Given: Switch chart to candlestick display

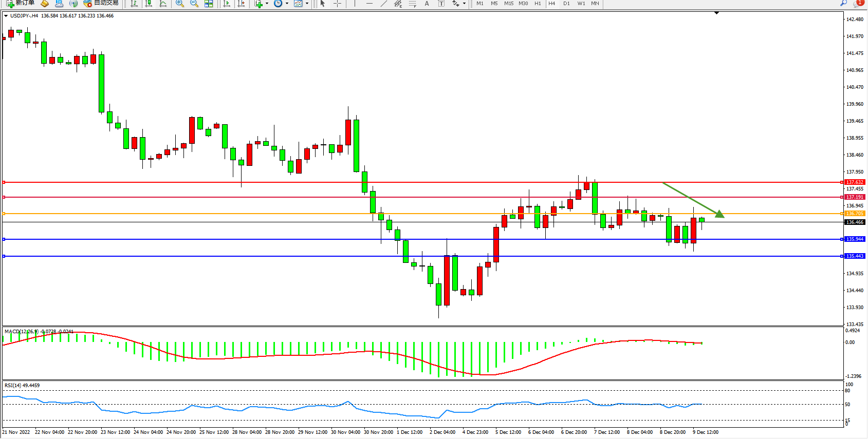Looking at the screenshot, I should (149, 4).
